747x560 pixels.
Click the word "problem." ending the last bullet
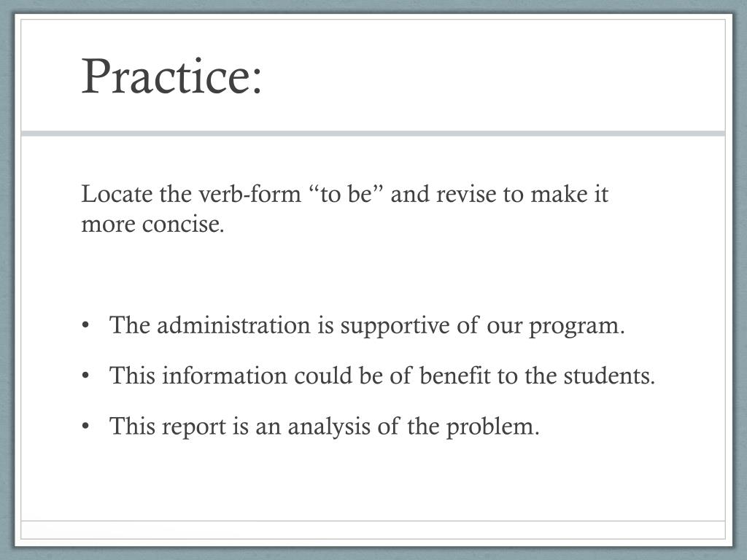click(x=492, y=427)
